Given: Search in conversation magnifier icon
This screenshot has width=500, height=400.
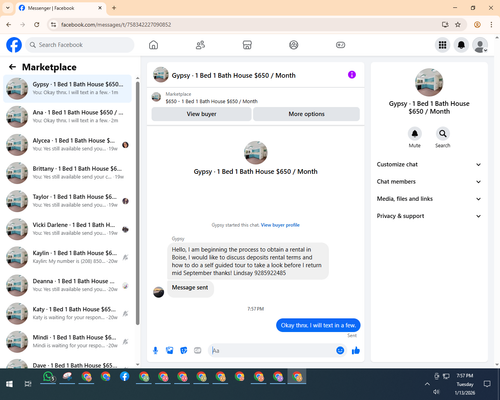Looking at the screenshot, I should [x=443, y=134].
